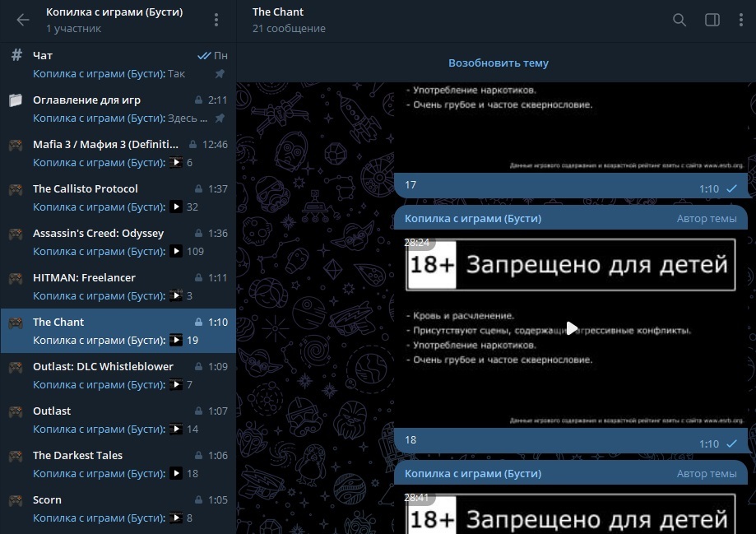Click gamepad icon next to Scorn topic

tap(16, 499)
